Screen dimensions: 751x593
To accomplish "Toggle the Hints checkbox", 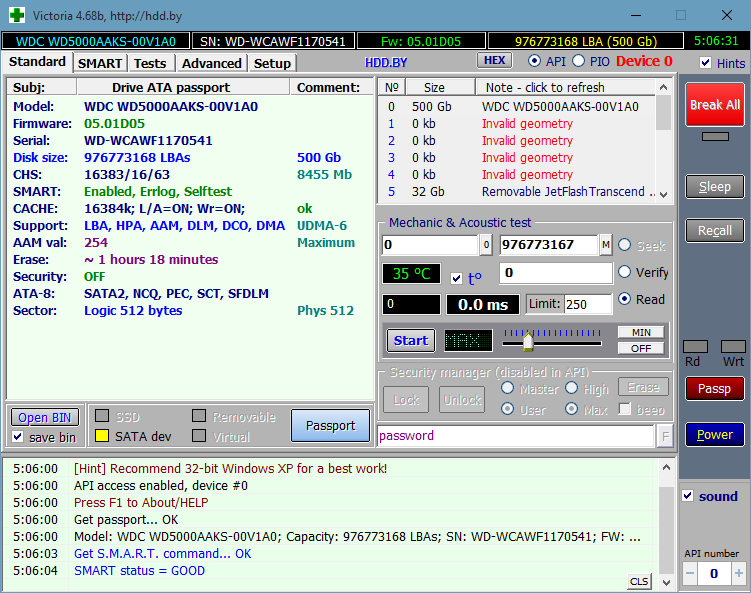I will tap(705, 63).
